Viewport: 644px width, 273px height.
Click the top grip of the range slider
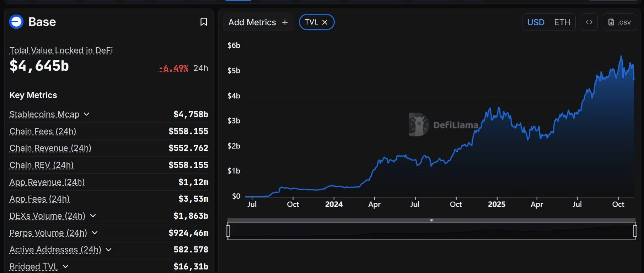point(431,220)
